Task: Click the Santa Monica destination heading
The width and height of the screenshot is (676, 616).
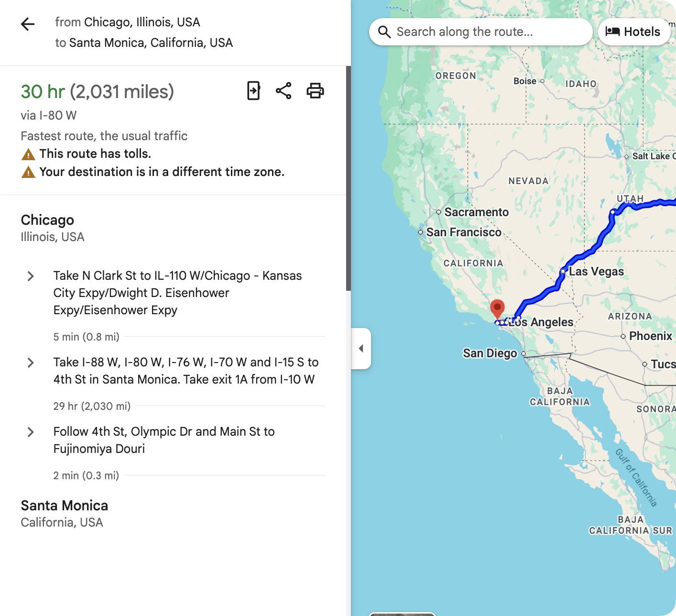Action: tap(65, 506)
